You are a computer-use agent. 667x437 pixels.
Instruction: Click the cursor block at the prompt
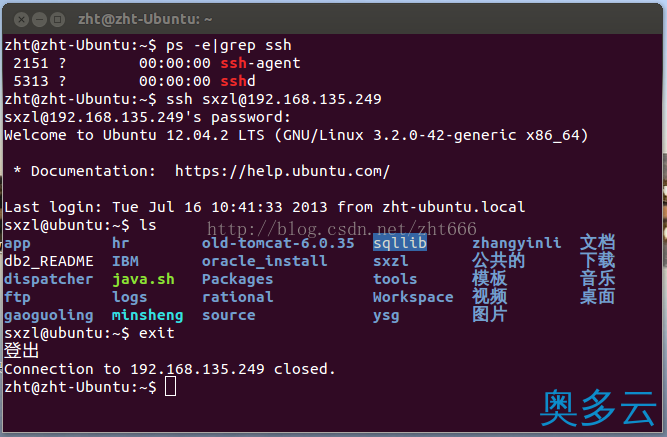point(170,387)
